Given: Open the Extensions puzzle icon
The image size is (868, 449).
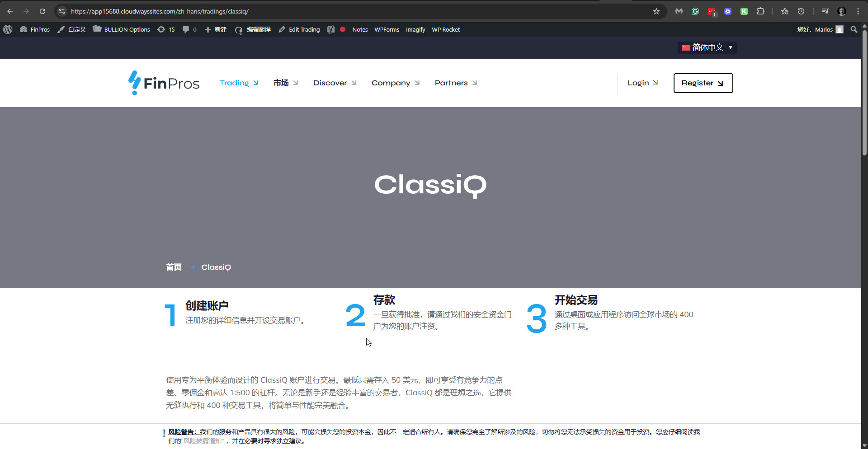Looking at the screenshot, I should (x=761, y=11).
